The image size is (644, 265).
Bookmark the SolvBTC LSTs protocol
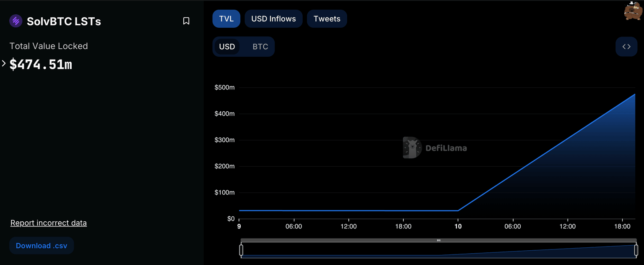[x=186, y=21]
